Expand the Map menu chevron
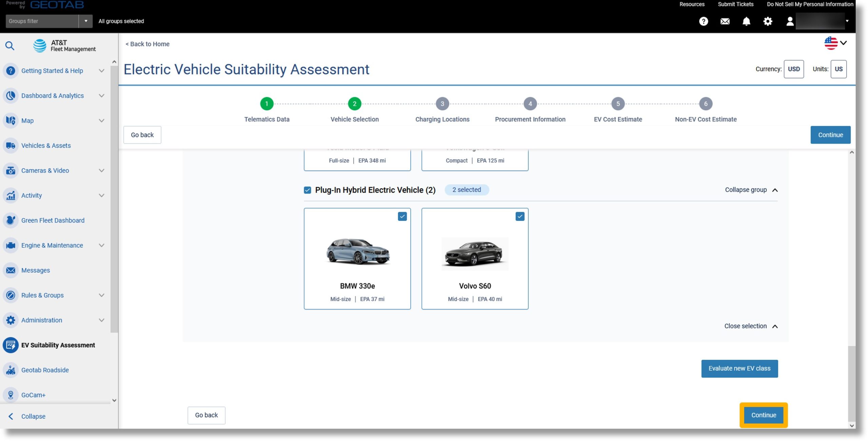Screen dimensions: 868x441 click(101, 121)
